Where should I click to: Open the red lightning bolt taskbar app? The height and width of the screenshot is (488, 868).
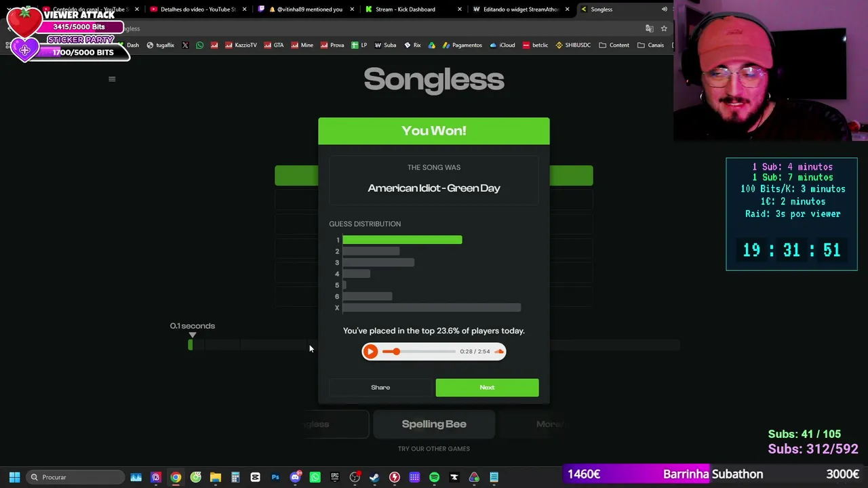[x=395, y=477]
